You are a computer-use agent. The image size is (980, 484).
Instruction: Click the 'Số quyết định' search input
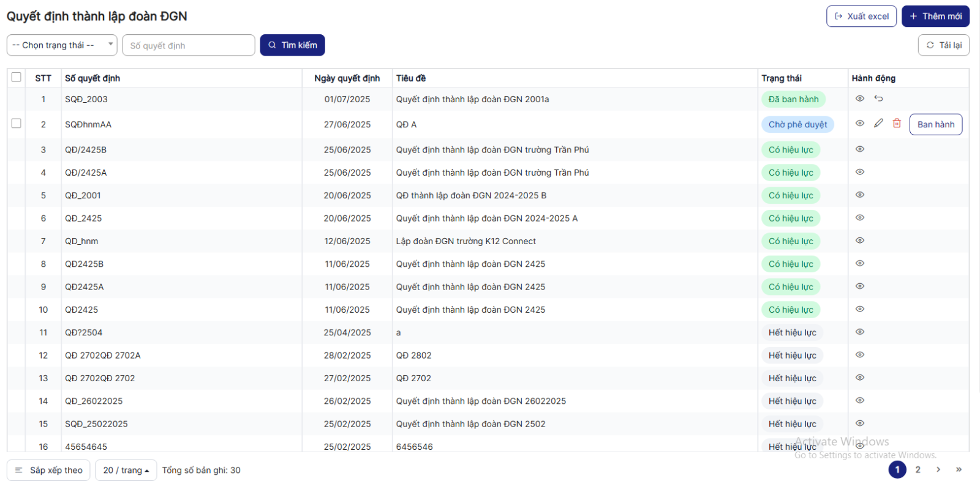pyautogui.click(x=189, y=45)
